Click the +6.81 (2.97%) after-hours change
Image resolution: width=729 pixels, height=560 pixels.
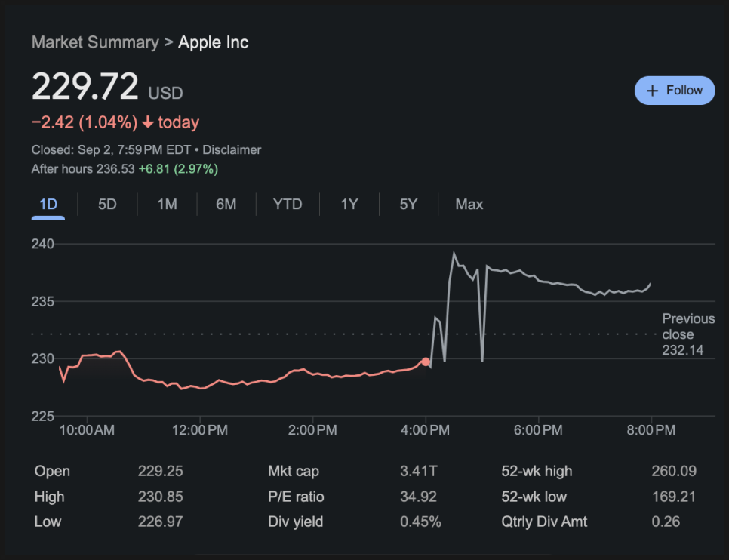click(x=179, y=169)
